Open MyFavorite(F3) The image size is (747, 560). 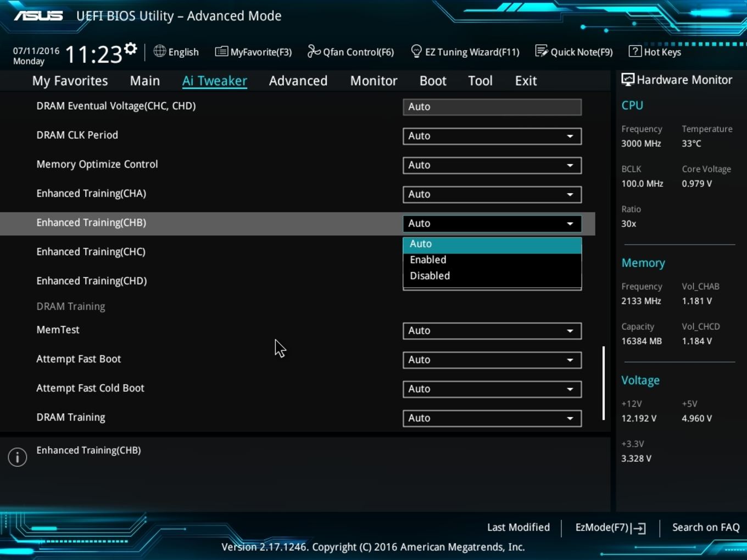click(253, 52)
